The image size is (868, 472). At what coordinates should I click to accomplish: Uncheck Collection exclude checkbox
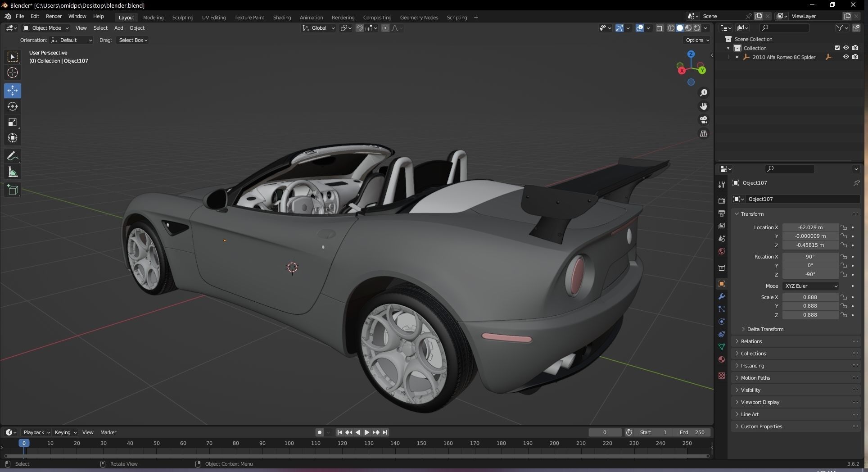coord(837,48)
